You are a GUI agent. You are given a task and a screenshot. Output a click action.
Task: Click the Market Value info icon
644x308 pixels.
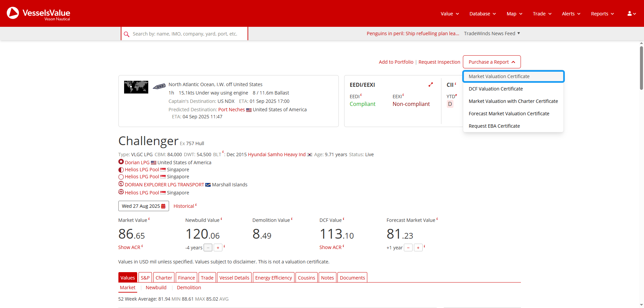(149, 219)
